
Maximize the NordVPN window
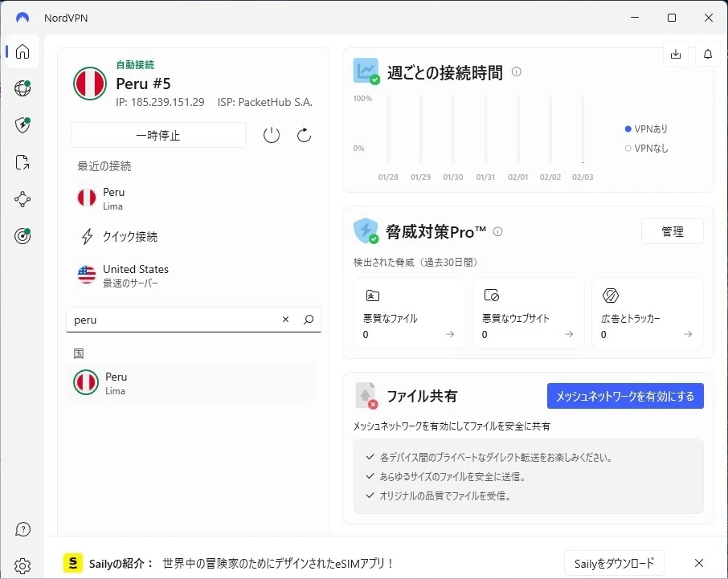coord(672,18)
